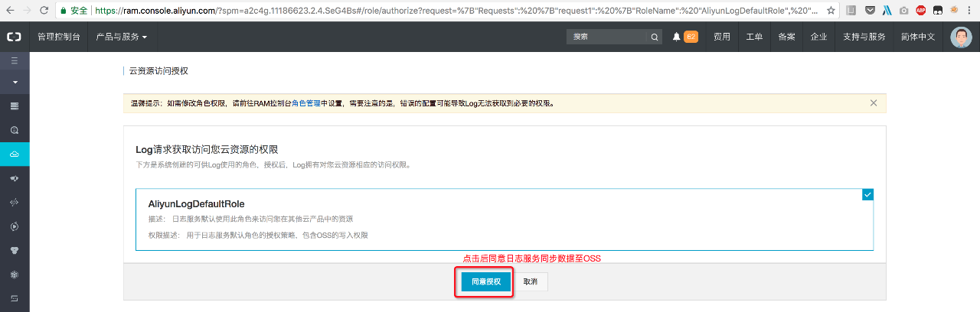
Task: Click the browser back arrow
Action: (x=9, y=11)
